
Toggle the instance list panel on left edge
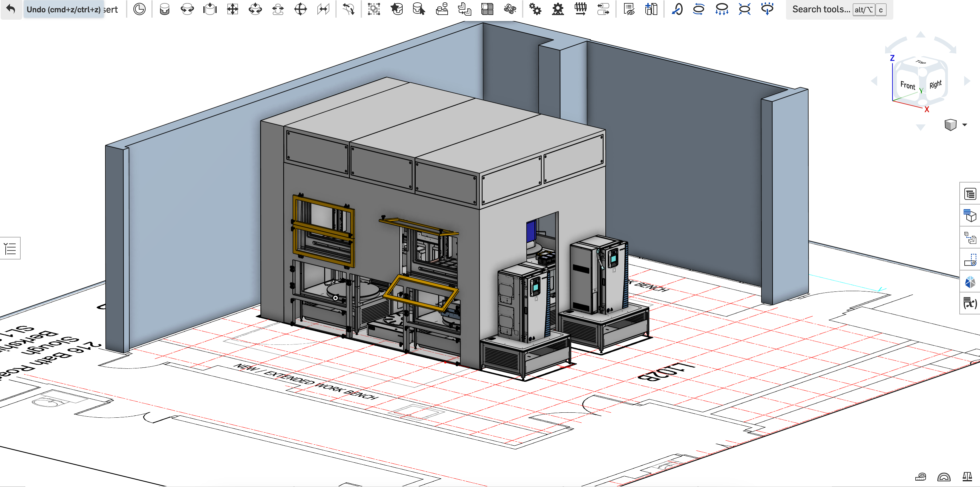(10, 248)
